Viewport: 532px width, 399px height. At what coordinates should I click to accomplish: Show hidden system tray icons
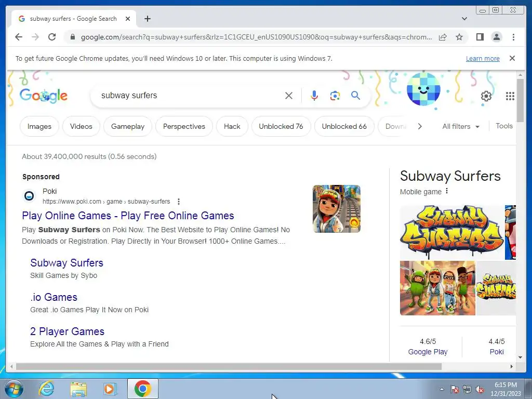point(442,389)
